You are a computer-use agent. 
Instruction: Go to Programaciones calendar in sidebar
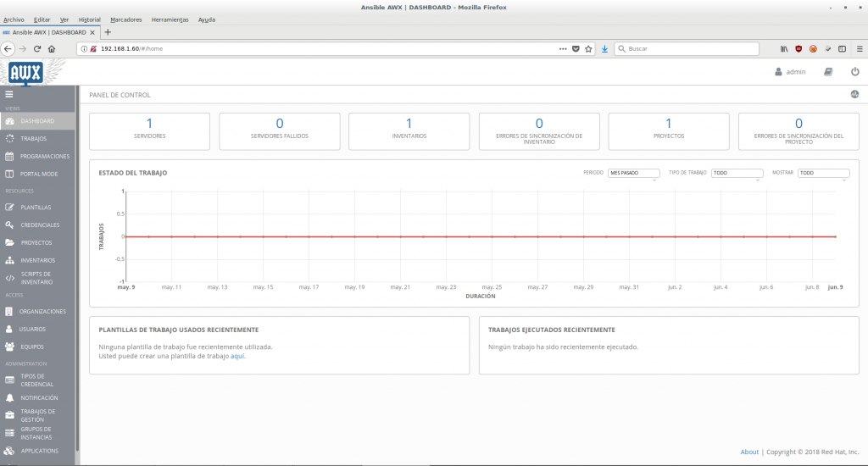44,156
